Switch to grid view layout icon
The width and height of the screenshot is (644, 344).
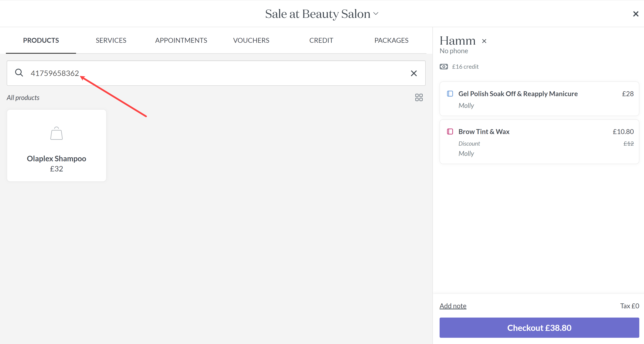coord(419,97)
